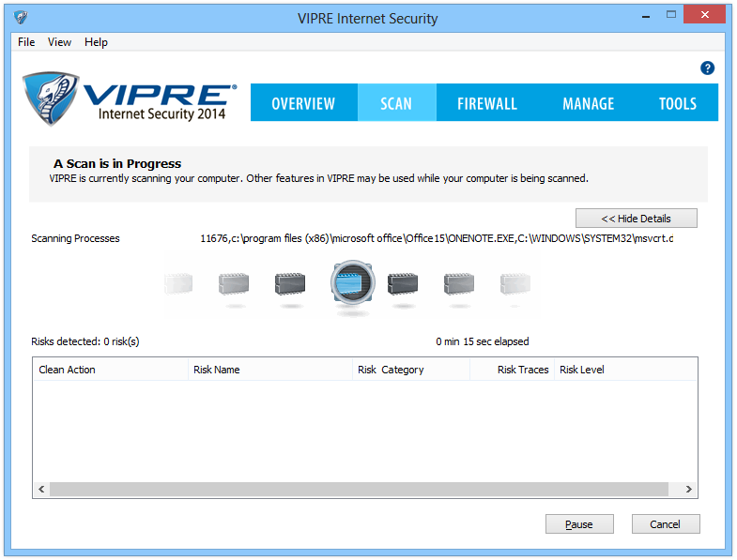Open the Overview tab
Screen dimensions: 737x560
(x=303, y=103)
